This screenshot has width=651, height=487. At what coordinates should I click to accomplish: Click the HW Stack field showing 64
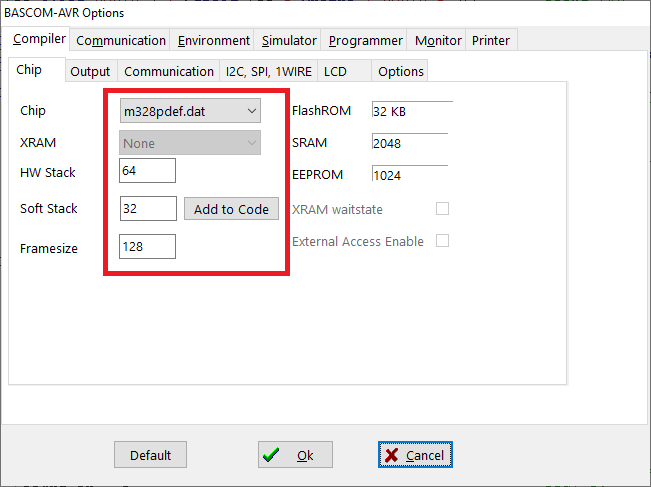pos(147,171)
